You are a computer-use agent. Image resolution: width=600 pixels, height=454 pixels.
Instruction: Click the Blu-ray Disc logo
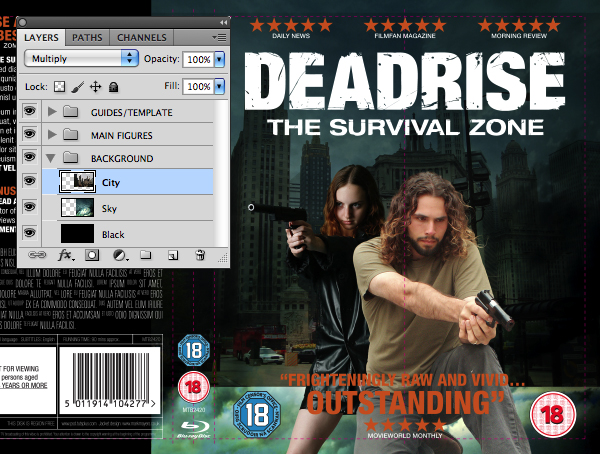pos(195,429)
